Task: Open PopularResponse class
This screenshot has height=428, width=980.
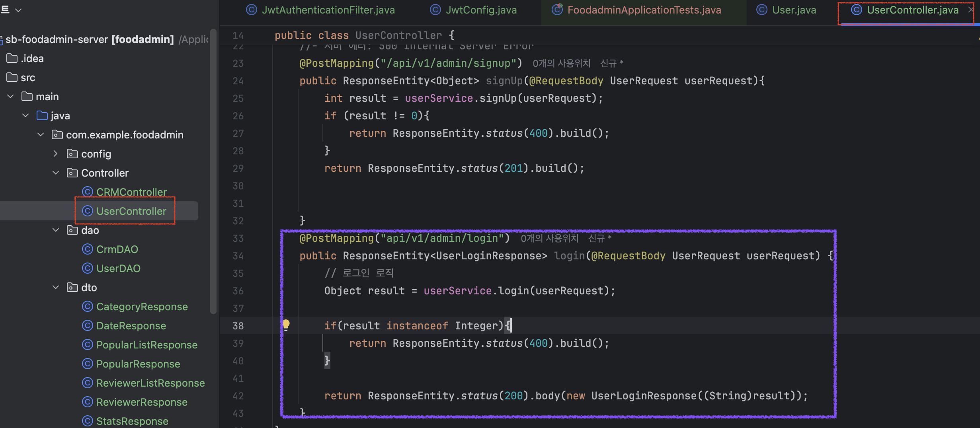Action: click(x=138, y=364)
